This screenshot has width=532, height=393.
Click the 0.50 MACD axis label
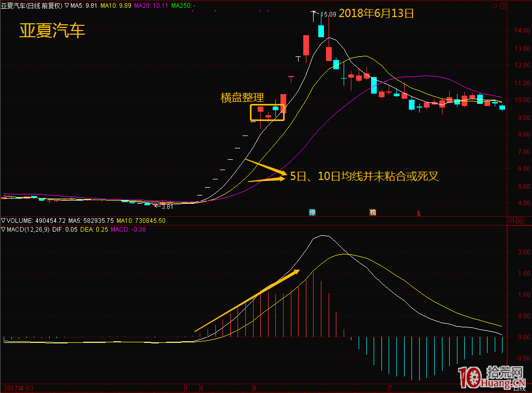coord(524,315)
